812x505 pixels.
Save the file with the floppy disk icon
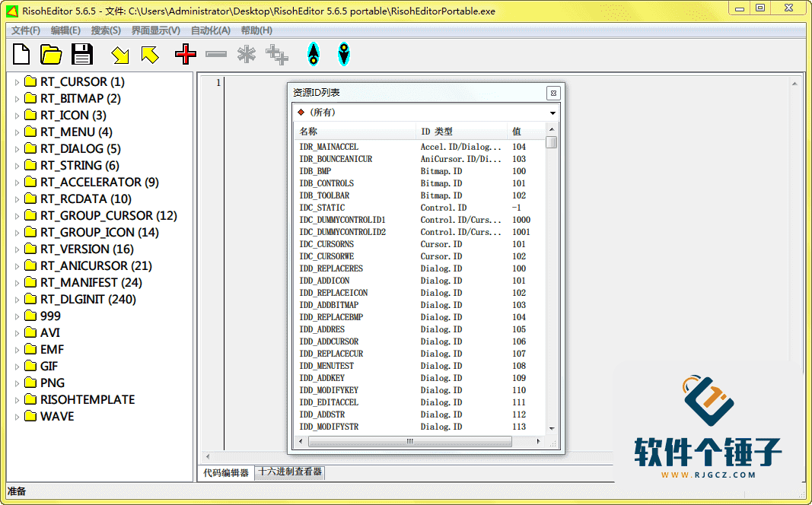82,54
